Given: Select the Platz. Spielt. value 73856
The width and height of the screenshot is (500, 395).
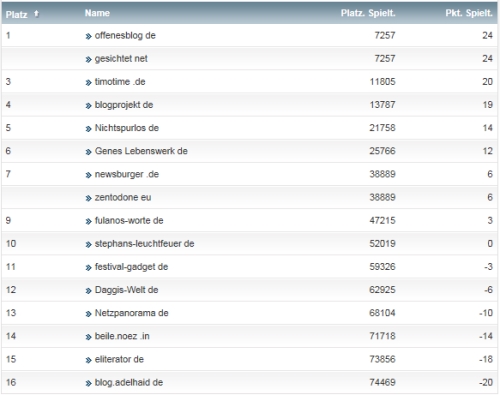Looking at the screenshot, I should [382, 359].
